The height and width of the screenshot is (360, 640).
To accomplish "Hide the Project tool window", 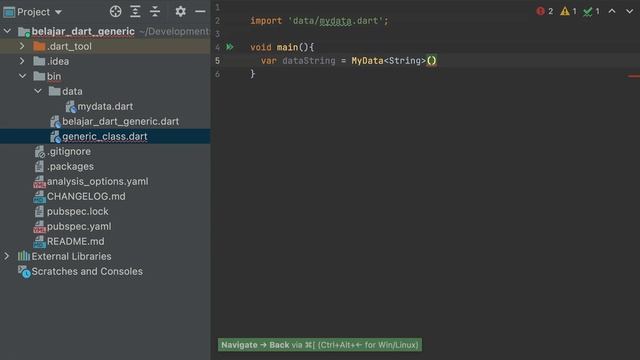I will coord(200,11).
